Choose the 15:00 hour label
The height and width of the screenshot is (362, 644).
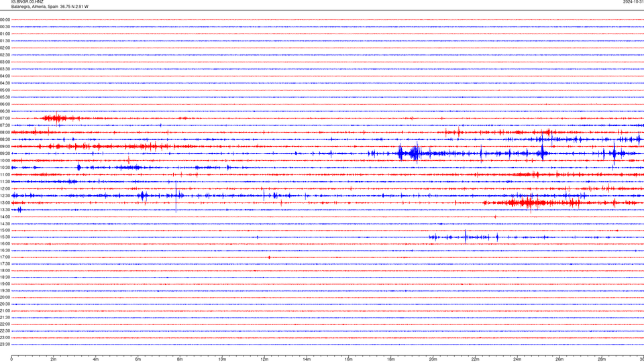click(5, 230)
